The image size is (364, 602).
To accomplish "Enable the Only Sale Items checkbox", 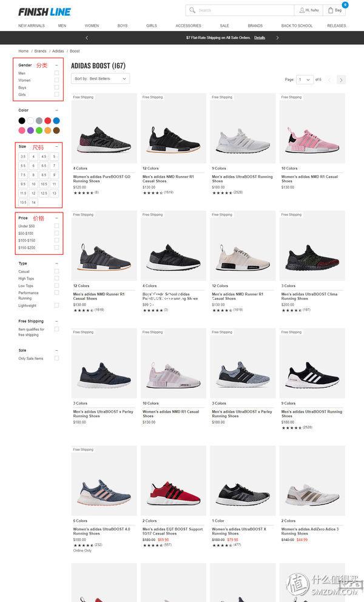I will [x=56, y=358].
